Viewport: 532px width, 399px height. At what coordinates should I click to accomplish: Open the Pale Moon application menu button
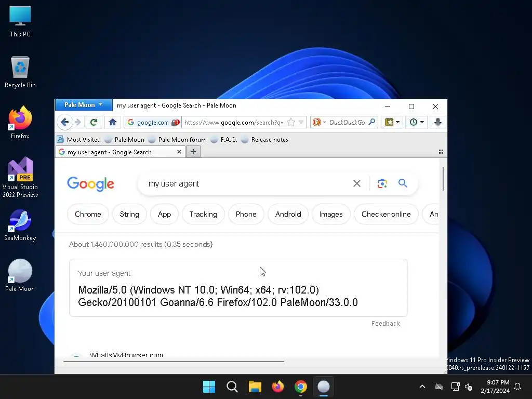pyautogui.click(x=84, y=105)
